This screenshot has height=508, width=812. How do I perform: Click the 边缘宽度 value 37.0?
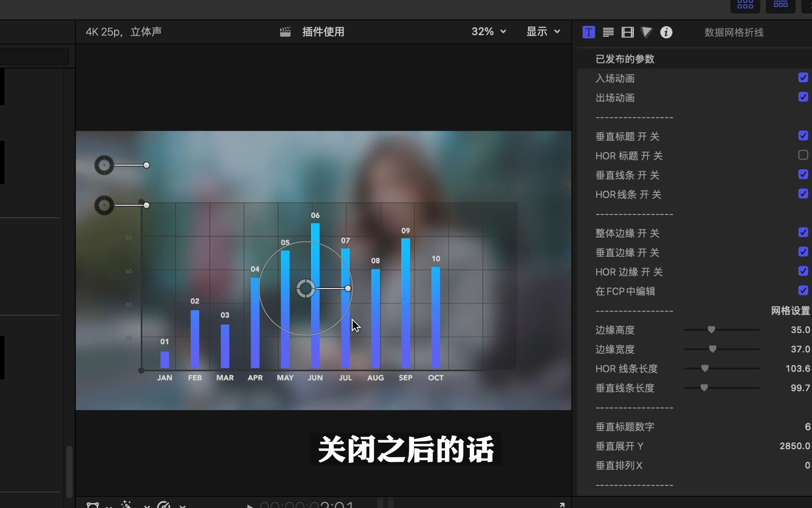point(800,349)
